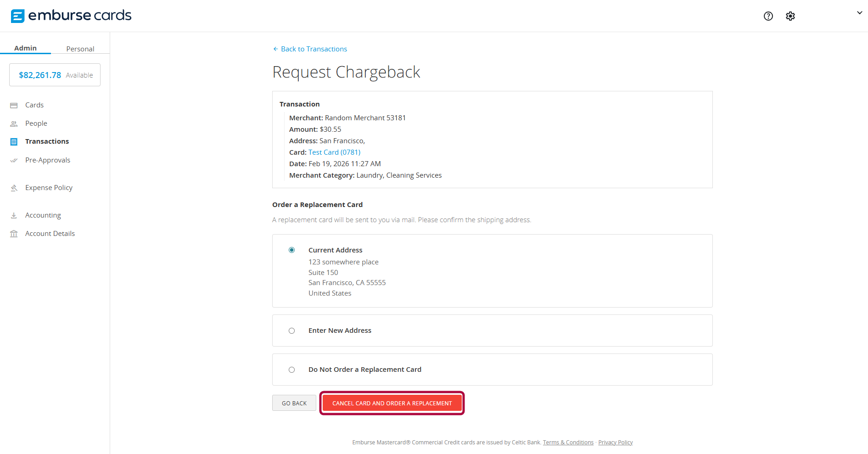The image size is (868, 454).
Task: Switch to the Personal tab
Action: [x=80, y=48]
